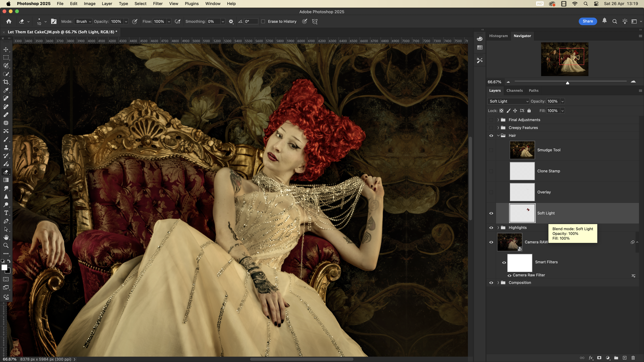The height and width of the screenshot is (362, 644).
Task: Open the Filter menu
Action: (158, 3)
